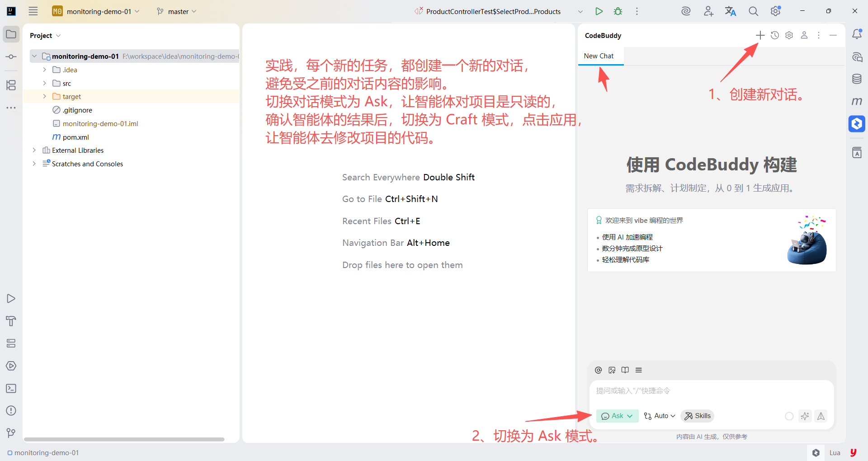Image resolution: width=868 pixels, height=461 pixels.
Task: Click the @ mention icon above chat input
Action: (x=599, y=370)
